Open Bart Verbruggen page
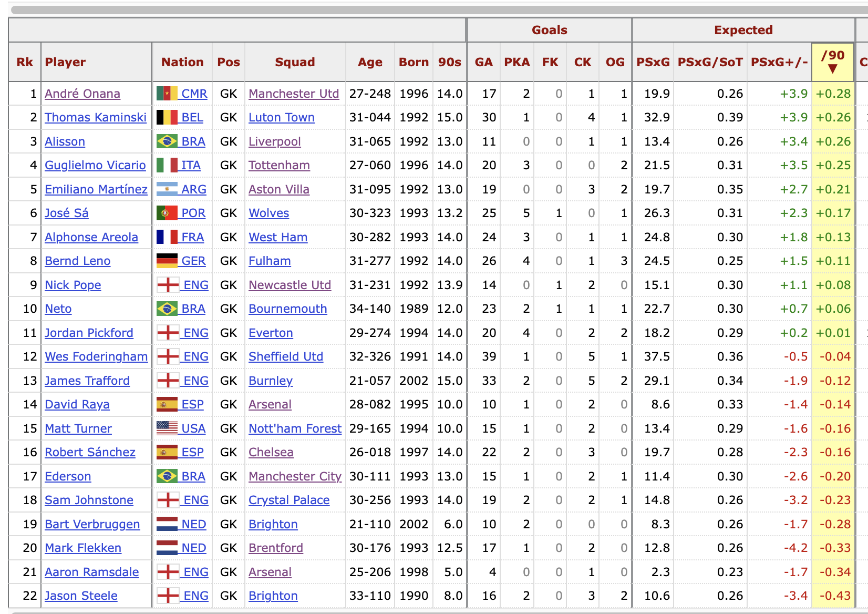 click(x=92, y=524)
